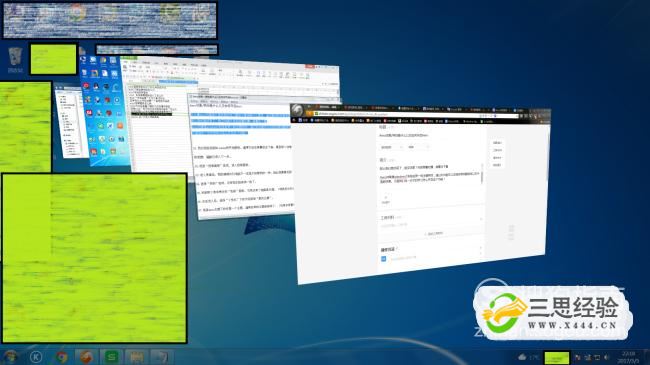Click the description text box scrollbar

click(482, 174)
